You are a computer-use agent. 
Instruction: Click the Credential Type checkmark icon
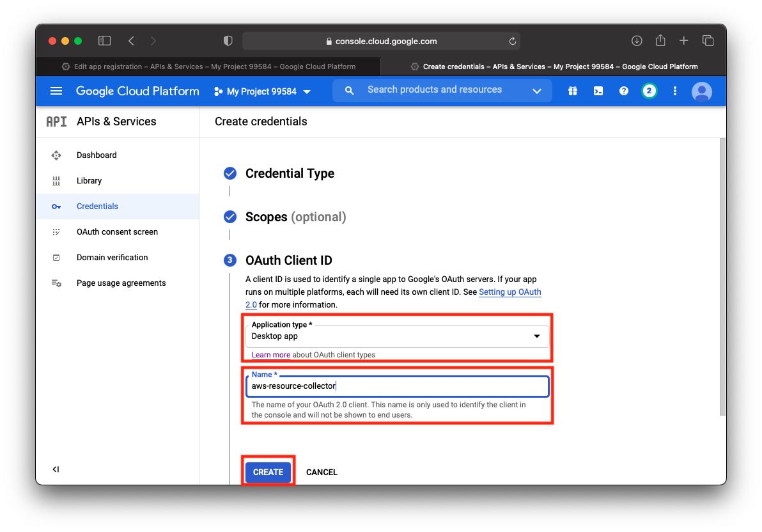pos(230,173)
